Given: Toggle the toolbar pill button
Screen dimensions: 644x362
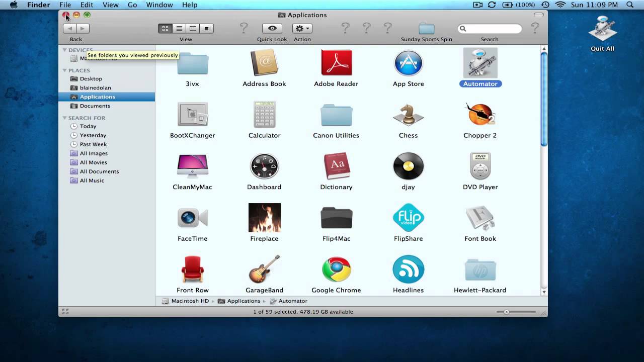Looking at the screenshot, I should click(x=539, y=15).
